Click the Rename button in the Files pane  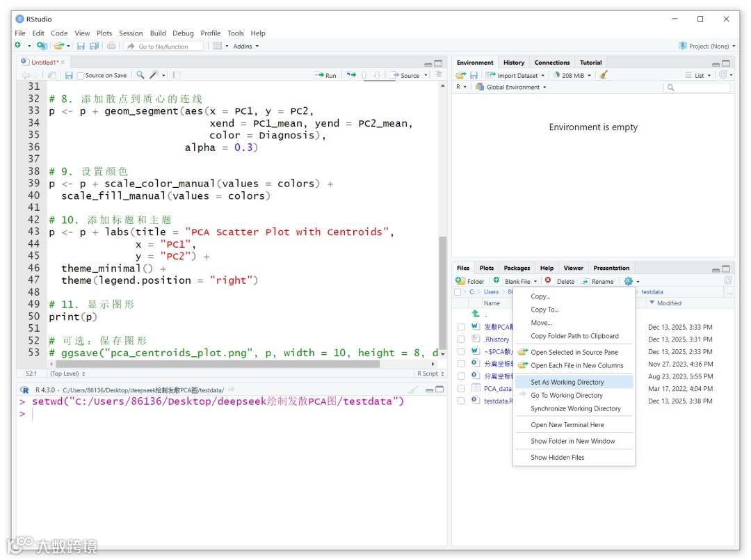coord(597,281)
